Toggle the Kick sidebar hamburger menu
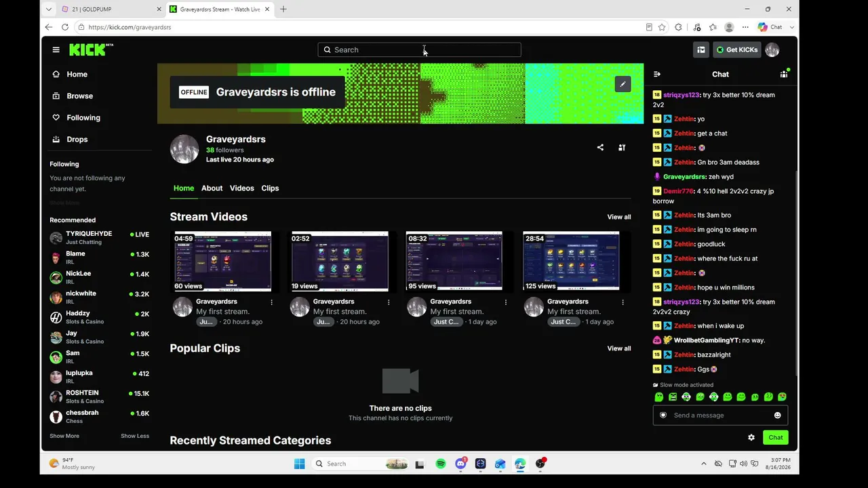 coord(56,49)
